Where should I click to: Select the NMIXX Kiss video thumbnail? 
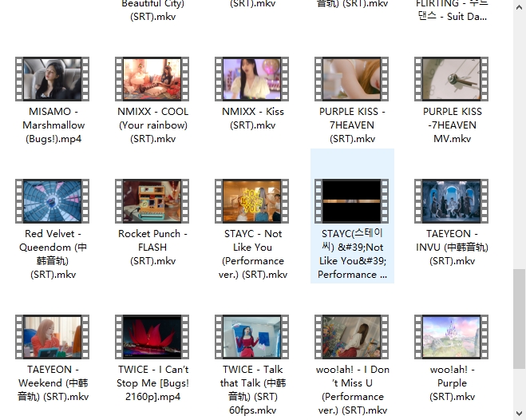(252, 79)
